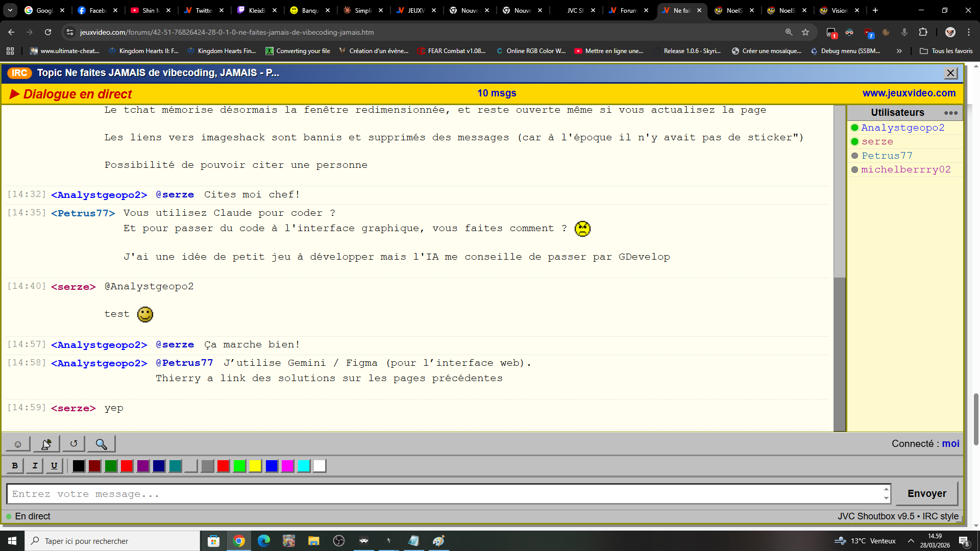Toggle italic text formatting
The height and width of the screenshot is (551, 980).
click(35, 465)
